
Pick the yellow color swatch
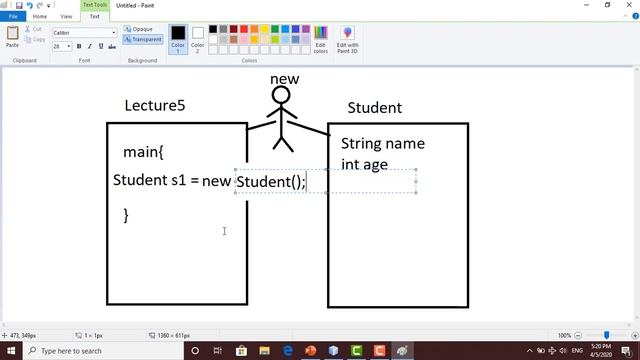(264, 29)
